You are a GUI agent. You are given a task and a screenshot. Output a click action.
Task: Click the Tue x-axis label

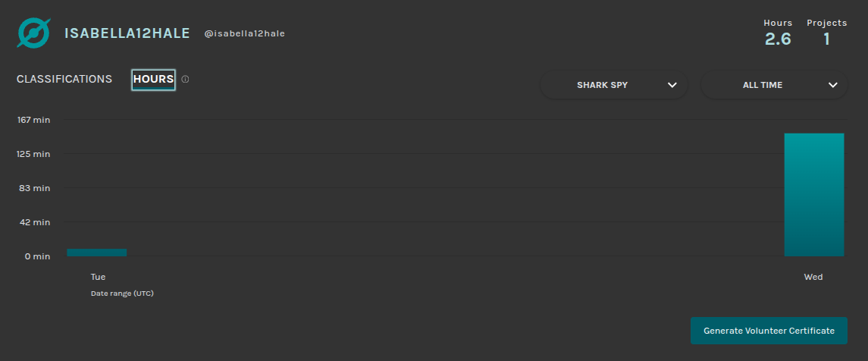98,277
